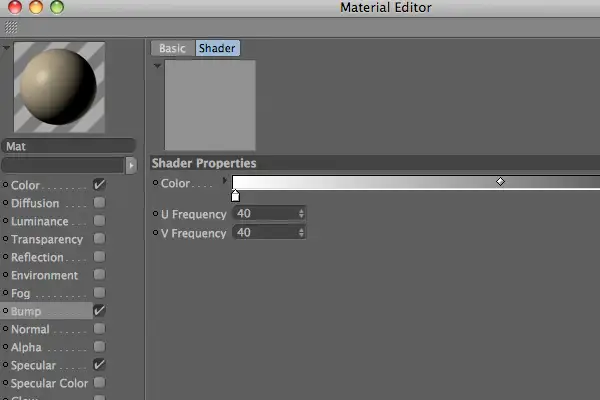Enable the Reflection channel checkbox
The image size is (600, 400).
pos(99,256)
